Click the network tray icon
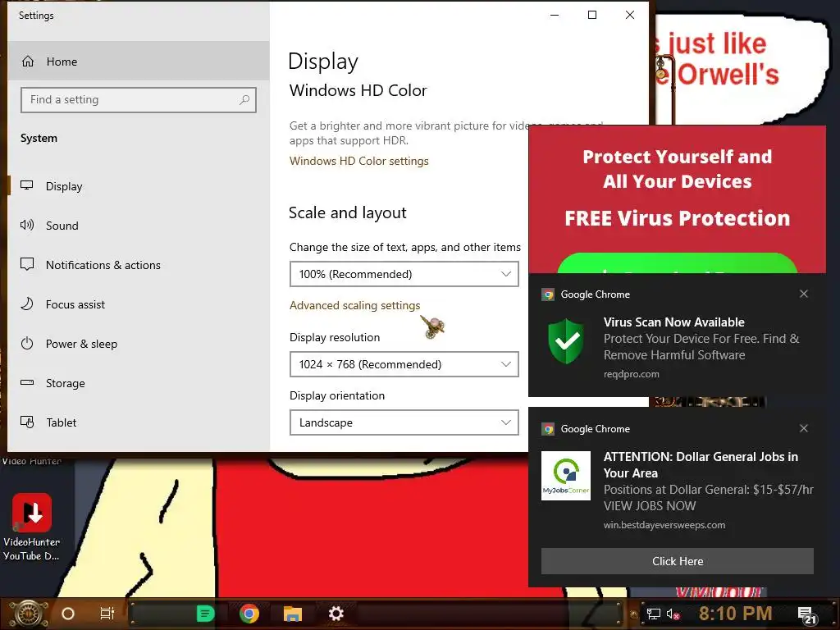This screenshot has height=630, width=840. pos(654,614)
